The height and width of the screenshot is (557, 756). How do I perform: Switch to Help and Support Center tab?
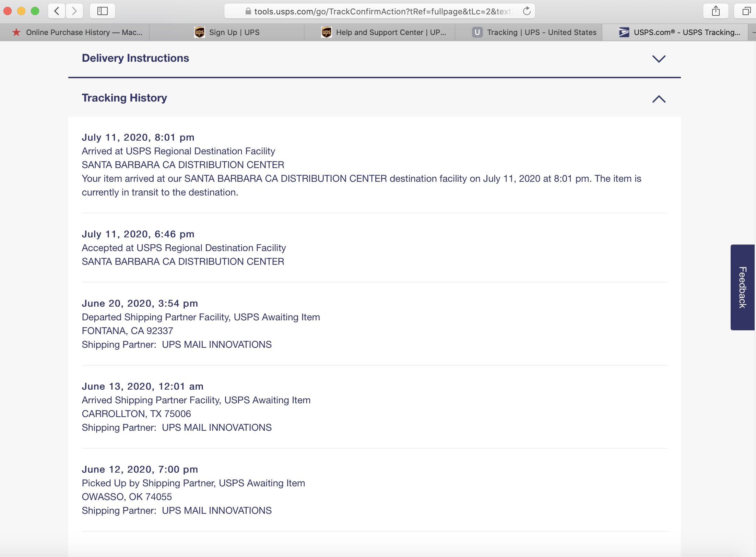click(380, 32)
